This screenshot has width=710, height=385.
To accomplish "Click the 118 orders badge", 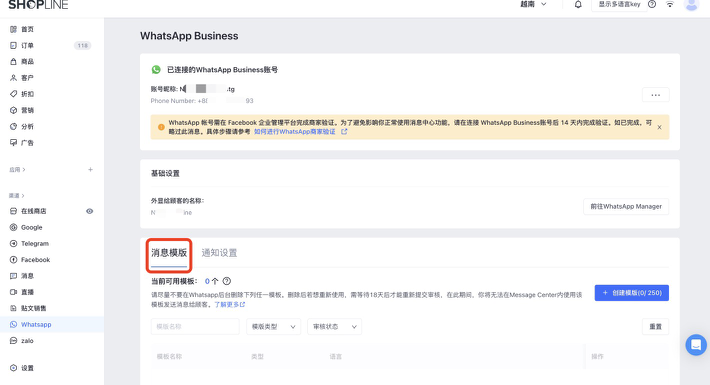I will 82,45.
